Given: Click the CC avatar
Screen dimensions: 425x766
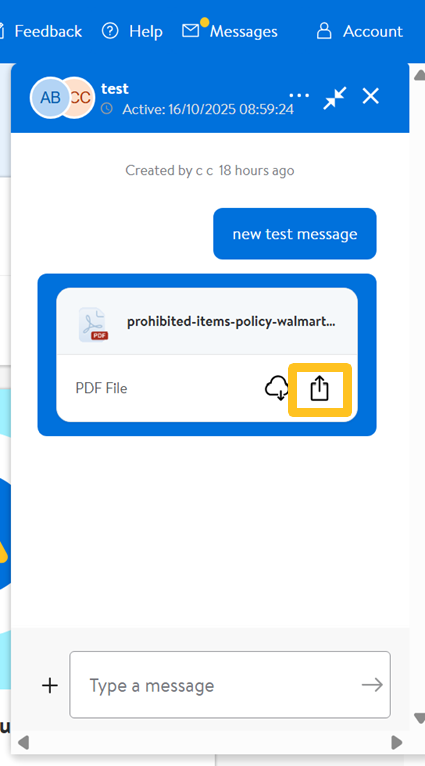Looking at the screenshot, I should pyautogui.click(x=82, y=98).
